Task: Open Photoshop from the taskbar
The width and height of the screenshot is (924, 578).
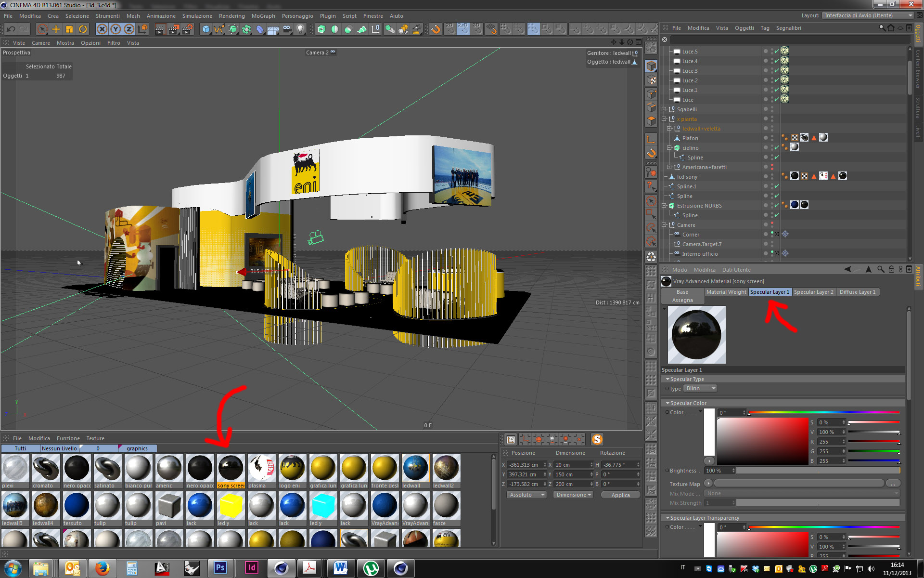Action: [220, 568]
